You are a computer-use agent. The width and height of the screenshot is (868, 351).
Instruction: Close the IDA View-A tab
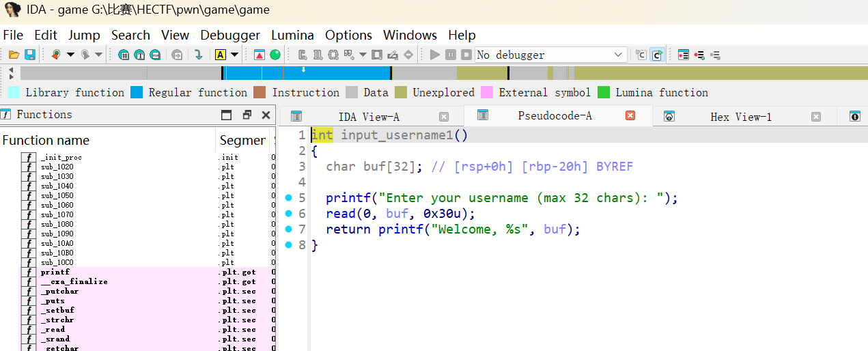coord(444,117)
